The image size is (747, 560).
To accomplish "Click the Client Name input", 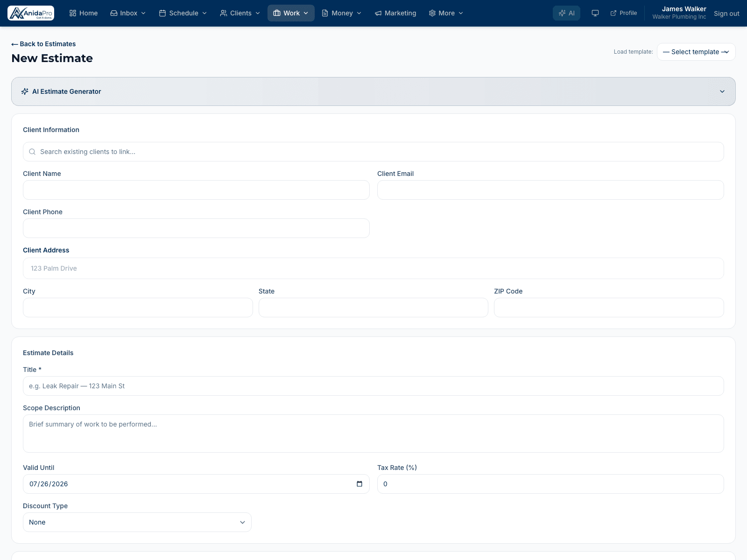I will [x=196, y=190].
